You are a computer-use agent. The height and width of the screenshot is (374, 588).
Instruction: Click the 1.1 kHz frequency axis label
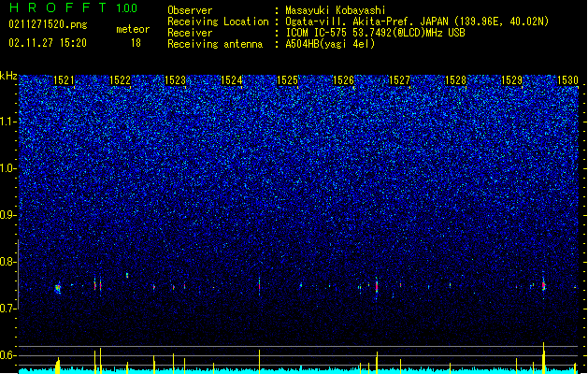click(x=7, y=122)
